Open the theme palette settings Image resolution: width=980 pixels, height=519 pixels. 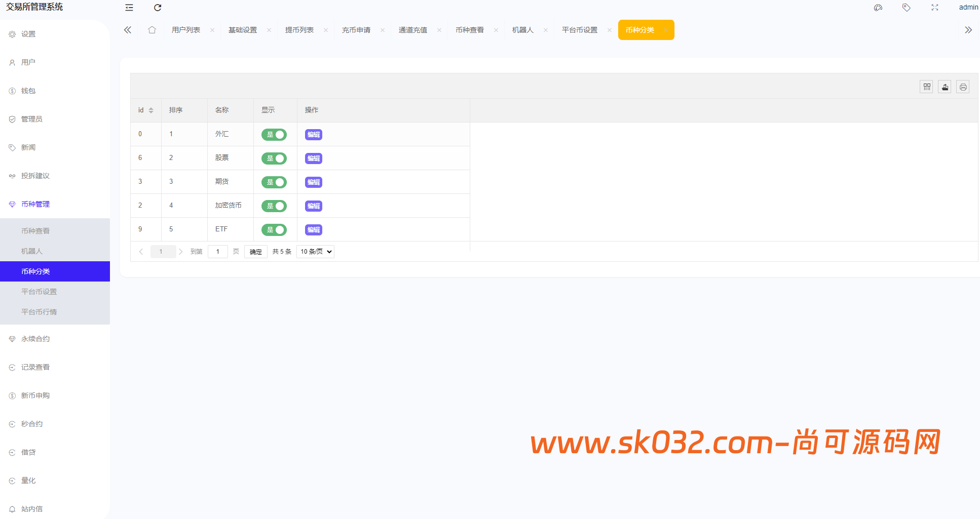click(x=878, y=8)
